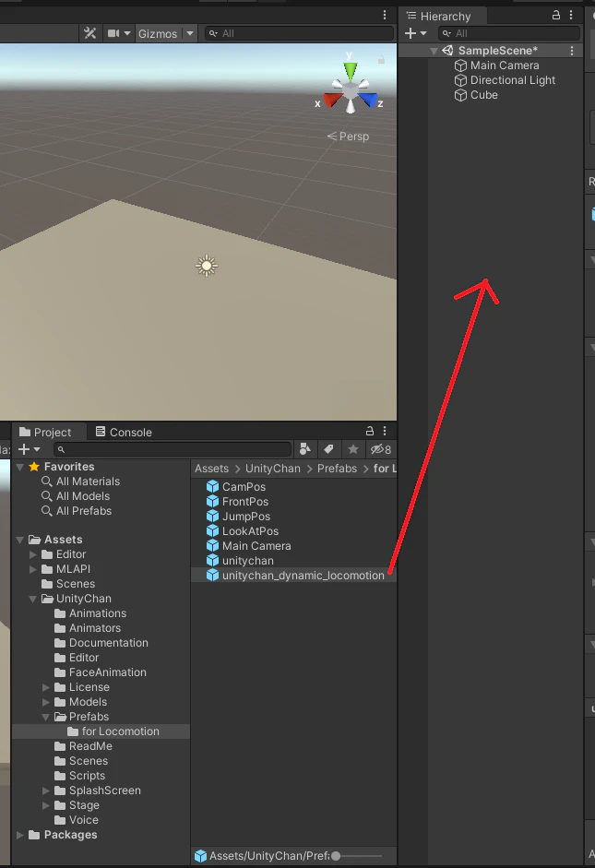The width and height of the screenshot is (595, 868).
Task: Toggle the Hierarchy panel lock
Action: (x=555, y=16)
